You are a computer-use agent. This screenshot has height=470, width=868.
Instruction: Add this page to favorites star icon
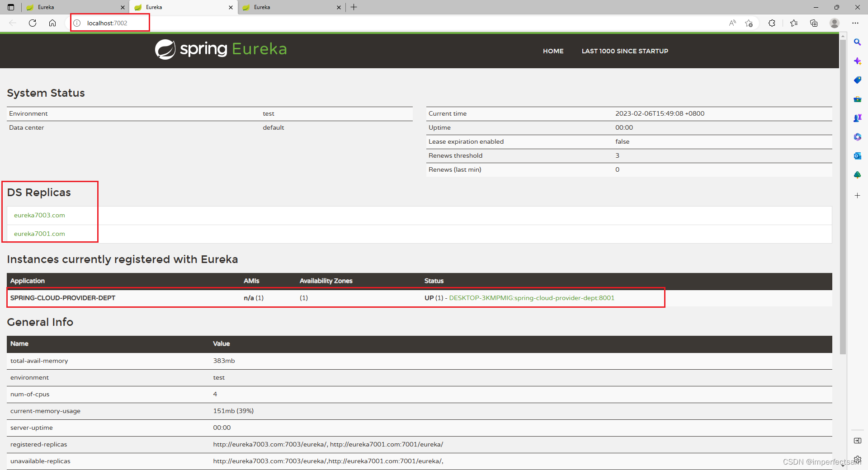coord(749,23)
